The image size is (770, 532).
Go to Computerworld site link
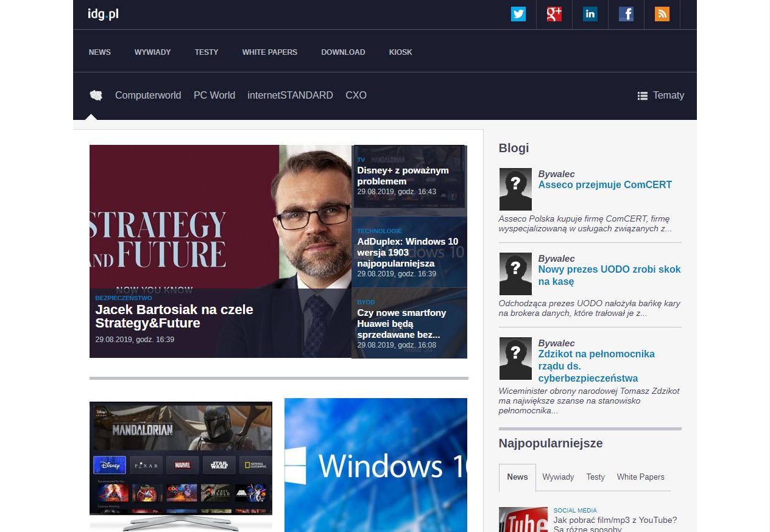pyautogui.click(x=148, y=95)
